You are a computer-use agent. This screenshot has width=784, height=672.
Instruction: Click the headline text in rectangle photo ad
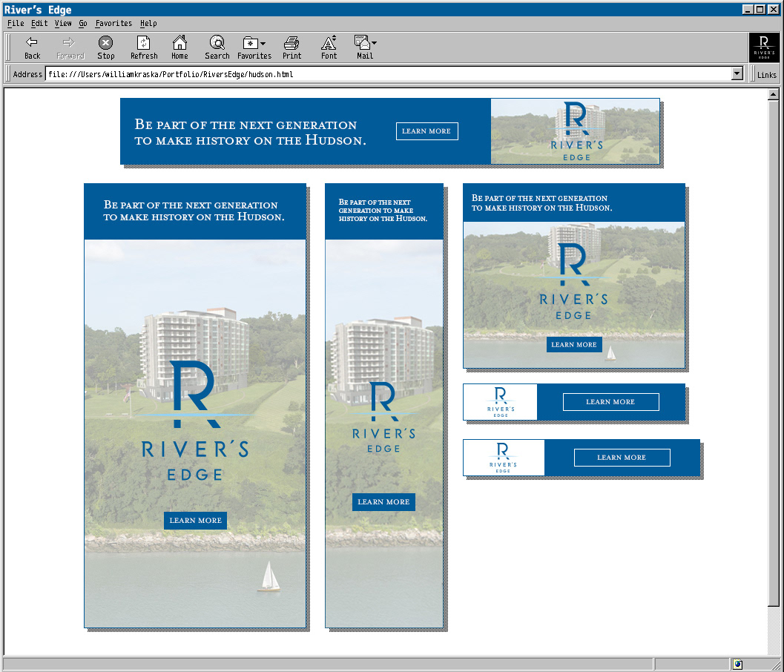(542, 203)
